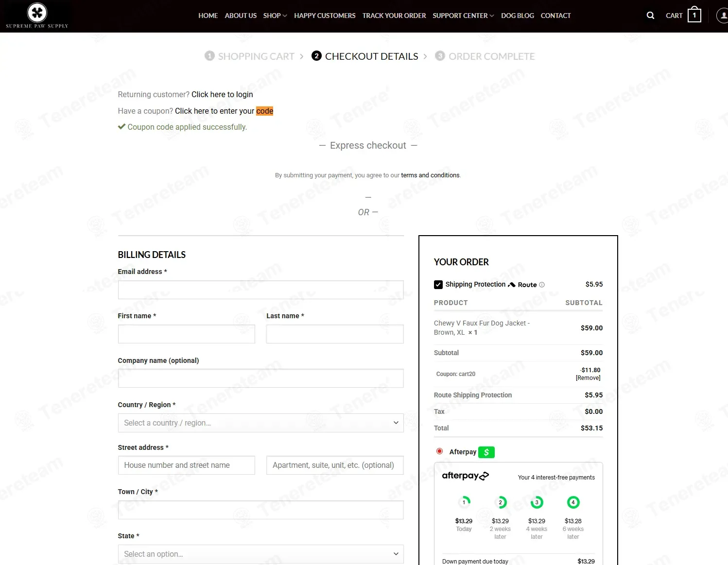The height and width of the screenshot is (565, 728).
Task: Open terms and conditions link
Action: [430, 175]
